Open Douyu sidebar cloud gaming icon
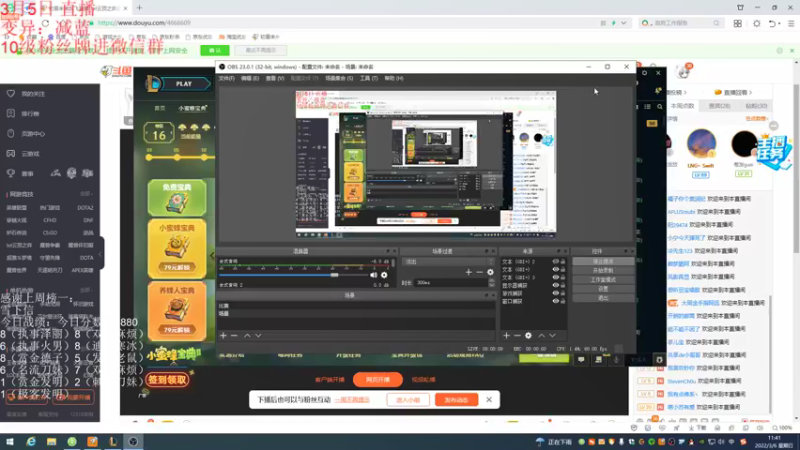The height and width of the screenshot is (450, 800). point(11,154)
